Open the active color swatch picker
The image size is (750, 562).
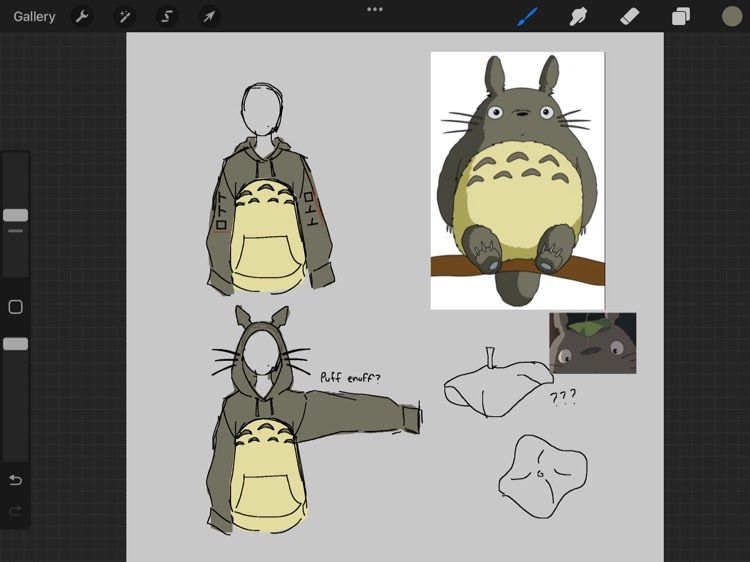point(731,17)
